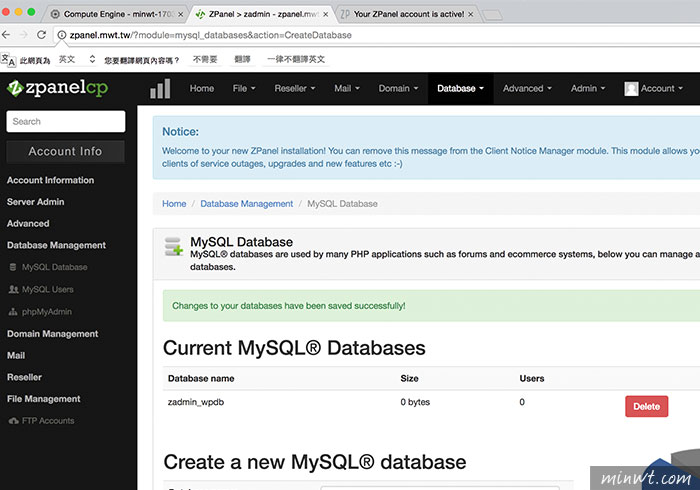This screenshot has height=490, width=700.
Task: Expand Reseller section in sidebar
Action: [25, 378]
